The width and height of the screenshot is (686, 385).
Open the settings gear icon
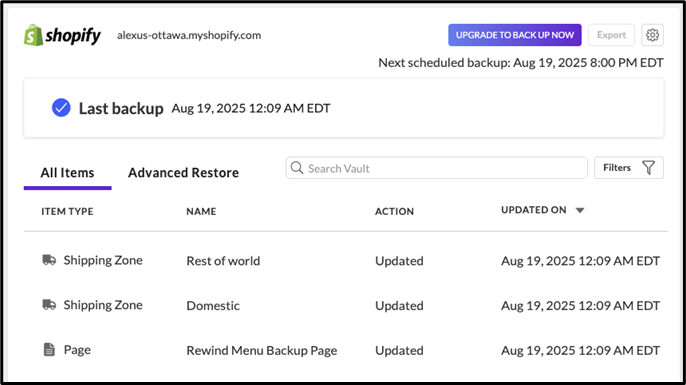pos(652,35)
